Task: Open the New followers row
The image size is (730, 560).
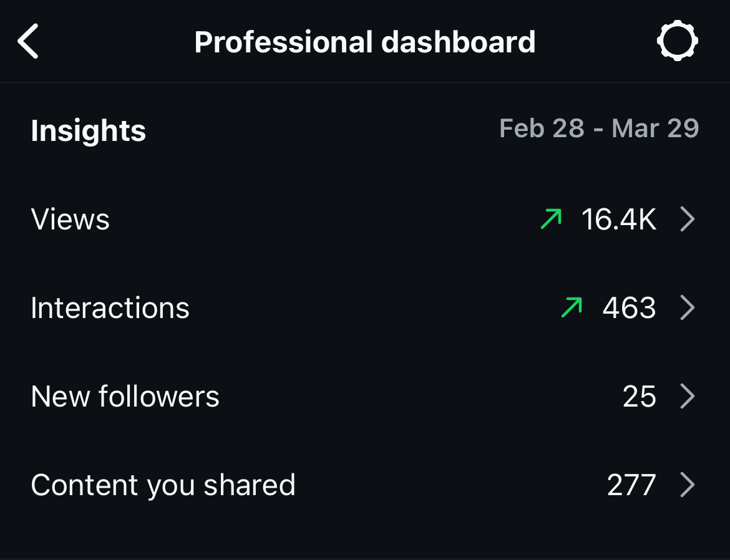Action: 365,396
